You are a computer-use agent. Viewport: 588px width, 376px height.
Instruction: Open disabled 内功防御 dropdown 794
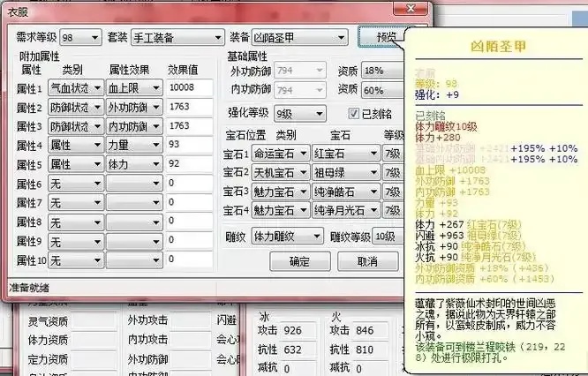click(x=300, y=90)
